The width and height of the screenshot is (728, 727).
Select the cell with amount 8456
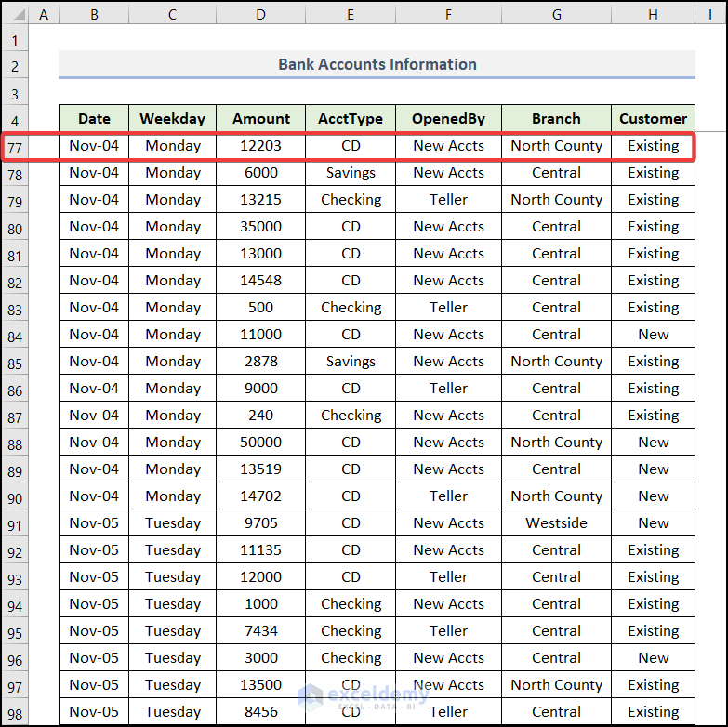pyautogui.click(x=261, y=711)
